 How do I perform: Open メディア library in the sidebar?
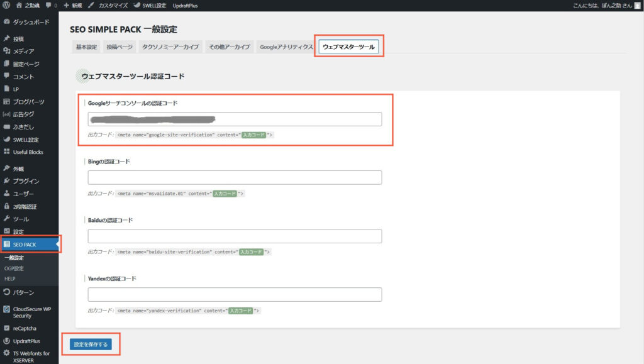tap(23, 51)
